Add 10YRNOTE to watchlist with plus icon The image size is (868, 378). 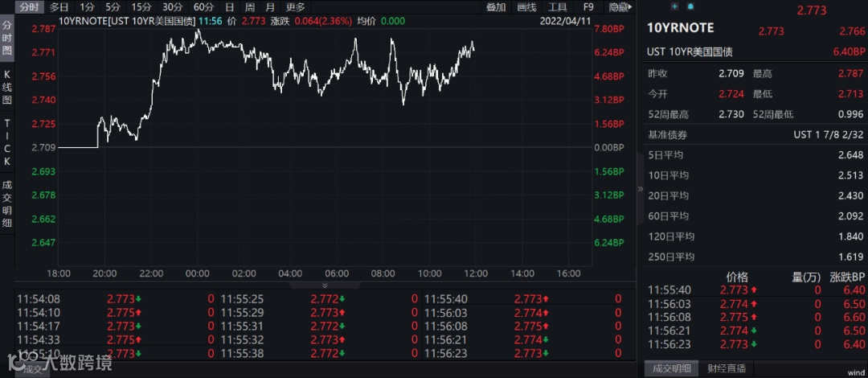click(674, 6)
